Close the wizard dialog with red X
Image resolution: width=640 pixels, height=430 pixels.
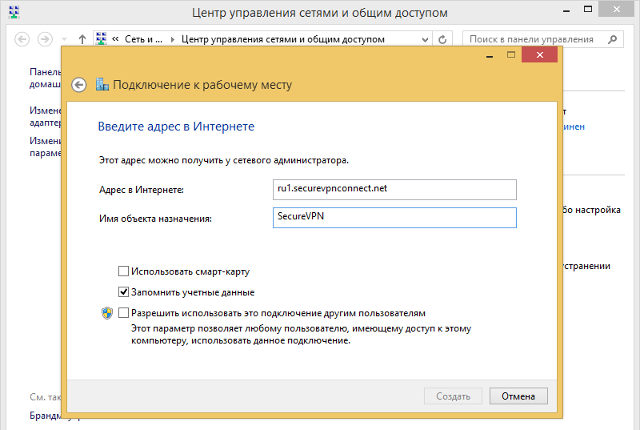click(x=540, y=55)
